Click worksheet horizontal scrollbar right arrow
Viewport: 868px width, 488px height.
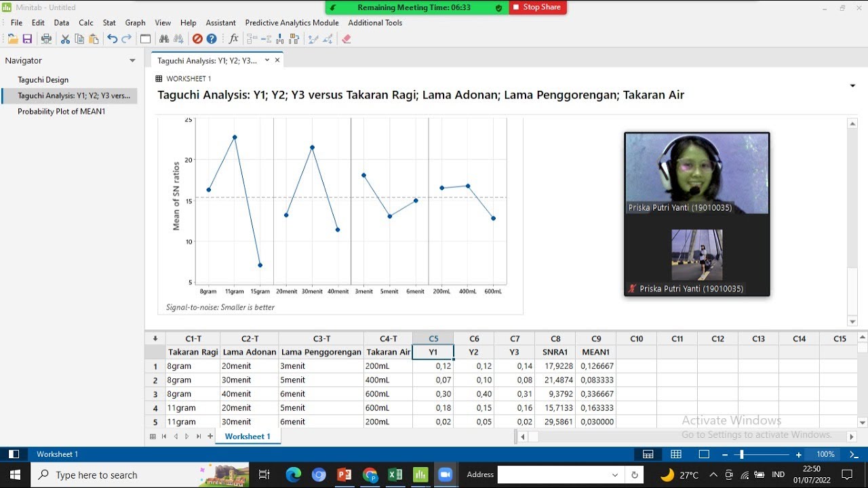pyautogui.click(x=852, y=437)
